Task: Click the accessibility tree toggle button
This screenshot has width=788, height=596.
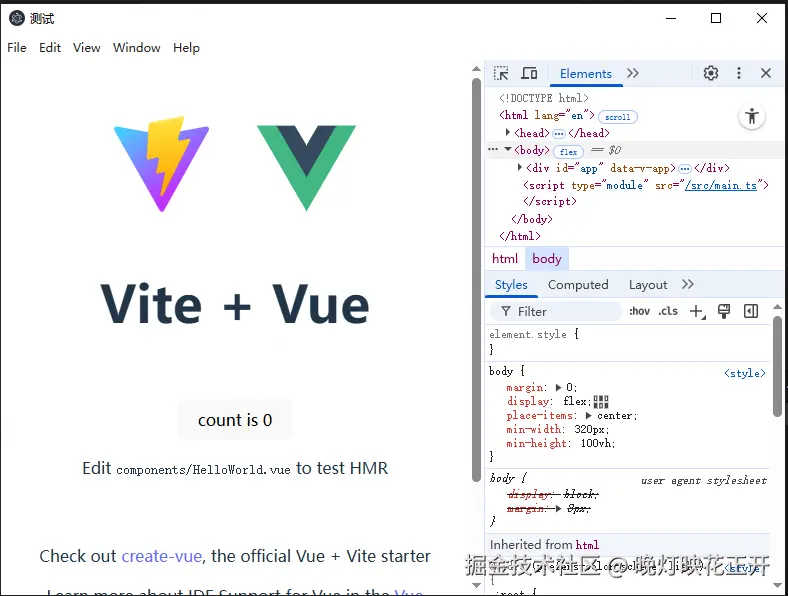Action: 752,117
